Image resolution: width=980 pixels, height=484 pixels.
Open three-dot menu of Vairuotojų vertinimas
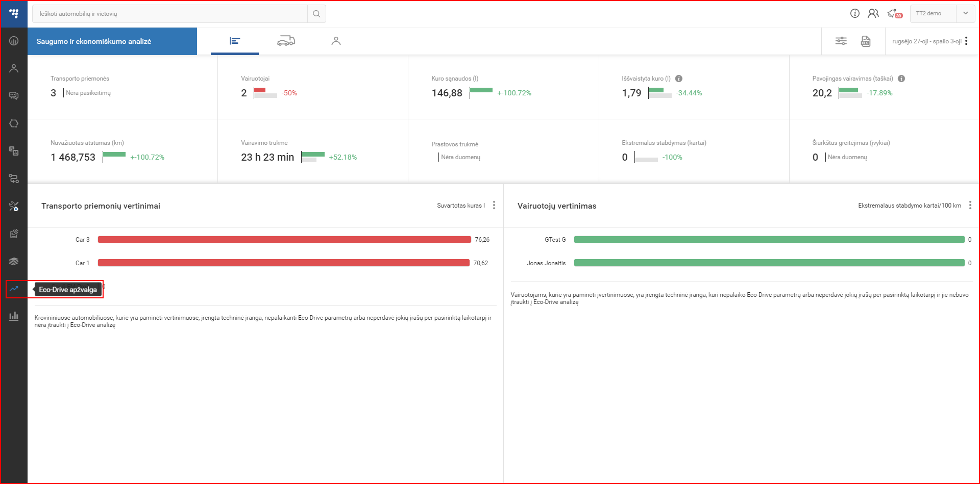tap(970, 205)
